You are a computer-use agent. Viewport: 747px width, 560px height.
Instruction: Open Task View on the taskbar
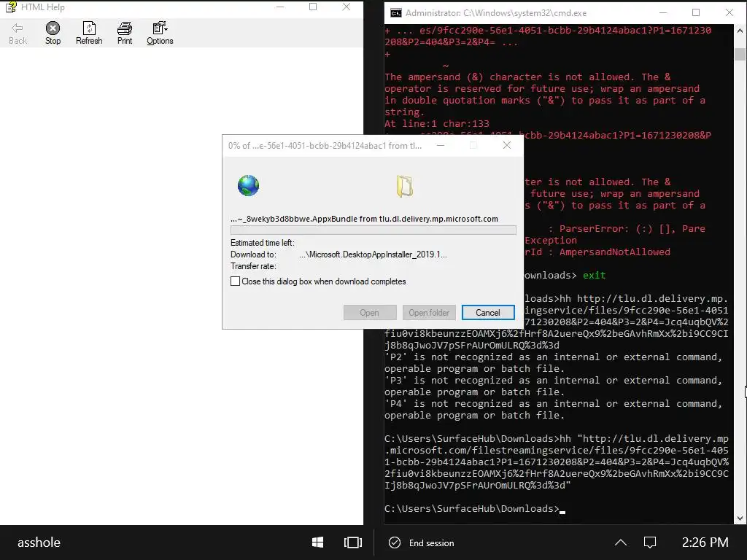pos(353,542)
